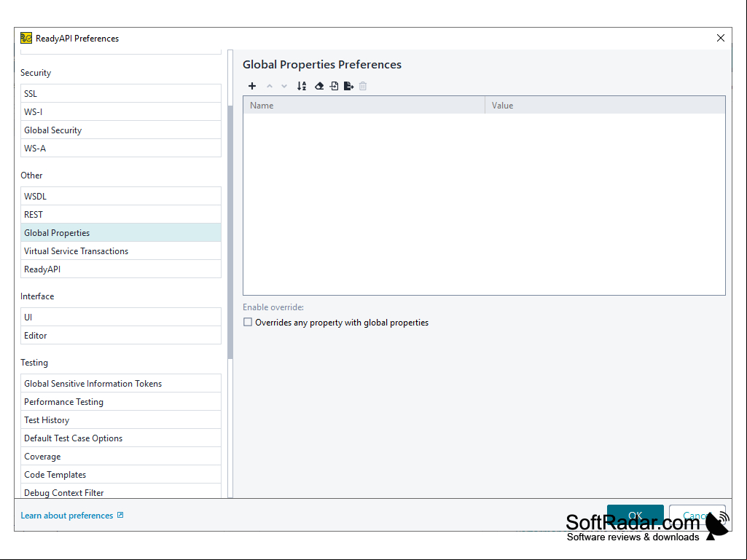Clear property values with eraser icon
Screen dimensions: 747x560
click(319, 86)
